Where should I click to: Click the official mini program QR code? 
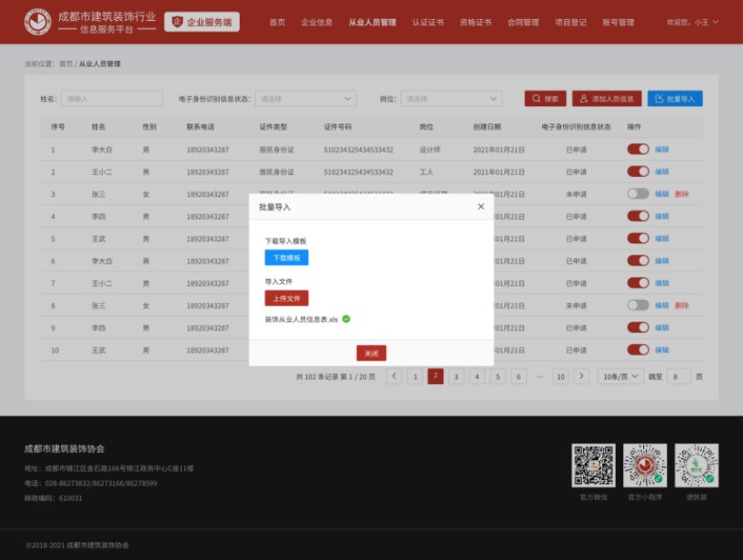pos(645,465)
